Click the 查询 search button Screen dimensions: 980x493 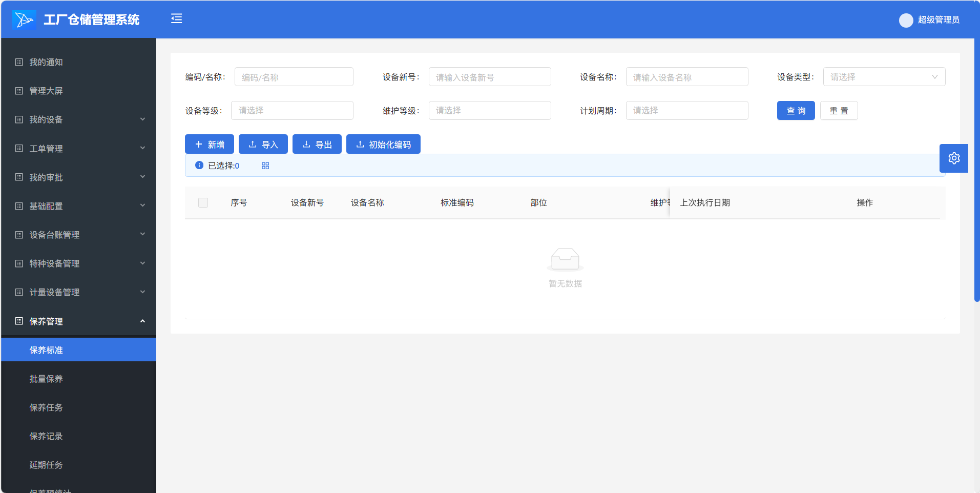tap(796, 111)
